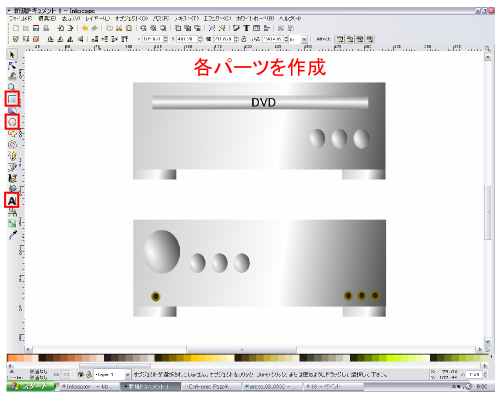Click the Import document icon
Image resolution: width=500 pixels, height=400 pixels.
61,28
